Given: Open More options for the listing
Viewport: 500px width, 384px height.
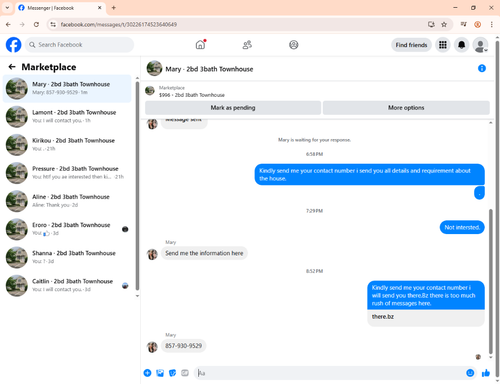Looking at the screenshot, I should click(x=406, y=108).
